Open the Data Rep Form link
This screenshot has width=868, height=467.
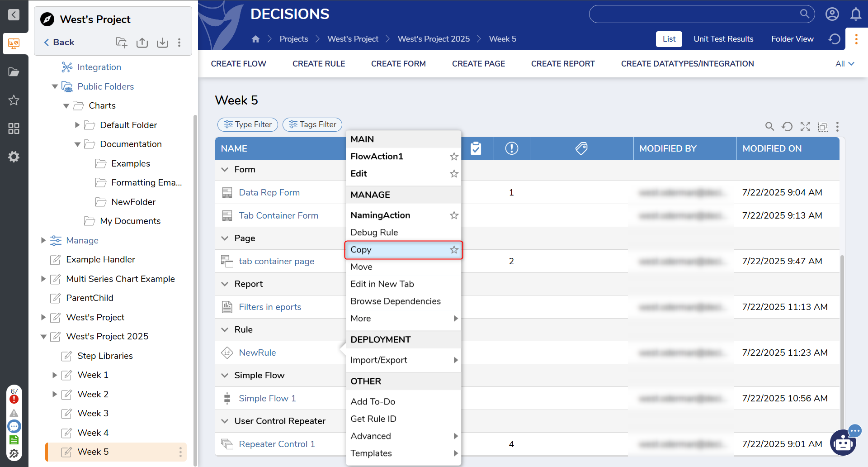pos(269,193)
